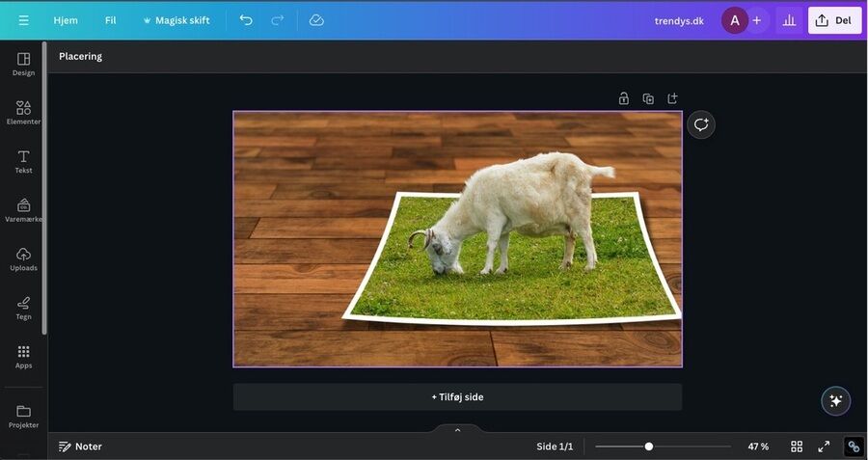This screenshot has width=868, height=460.
Task: Open the Projekter folder panel
Action: 23,417
